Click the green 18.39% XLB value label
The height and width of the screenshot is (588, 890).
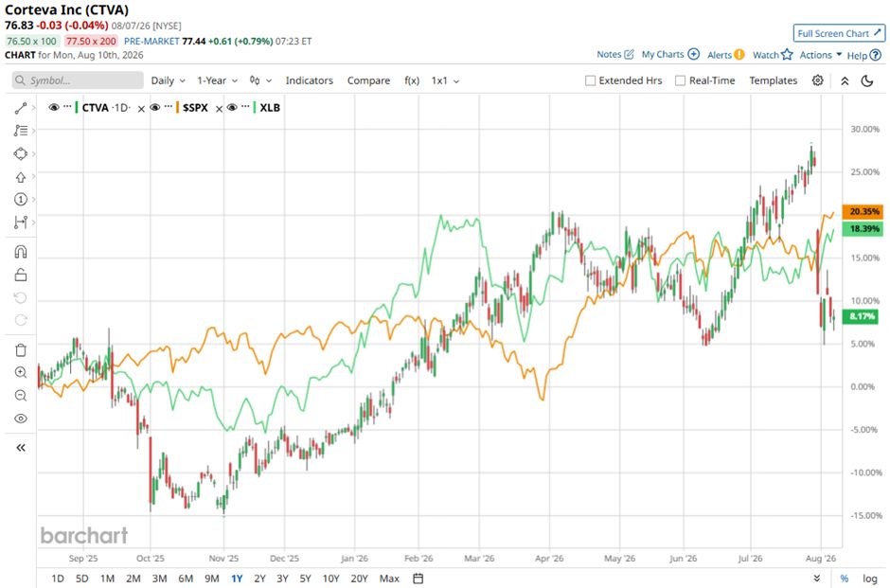tap(863, 229)
